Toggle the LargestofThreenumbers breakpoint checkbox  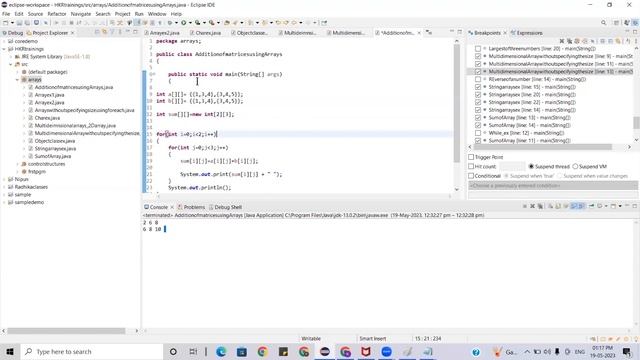point(478,49)
